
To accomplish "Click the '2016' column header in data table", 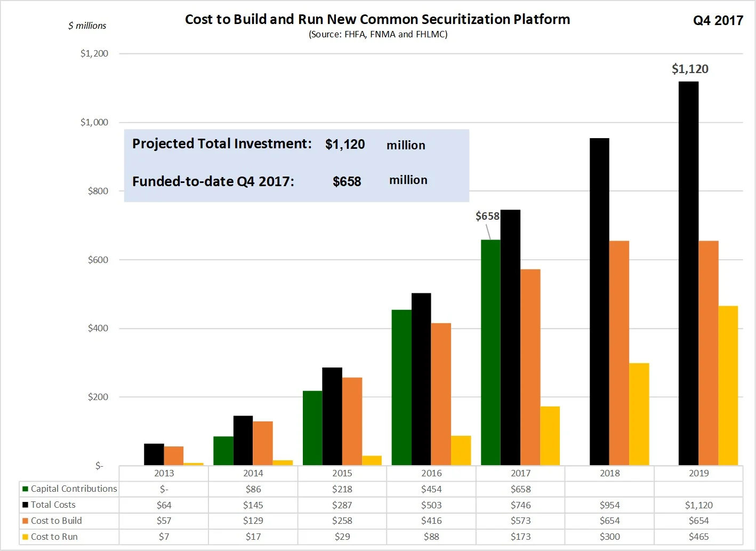I will click(x=431, y=473).
